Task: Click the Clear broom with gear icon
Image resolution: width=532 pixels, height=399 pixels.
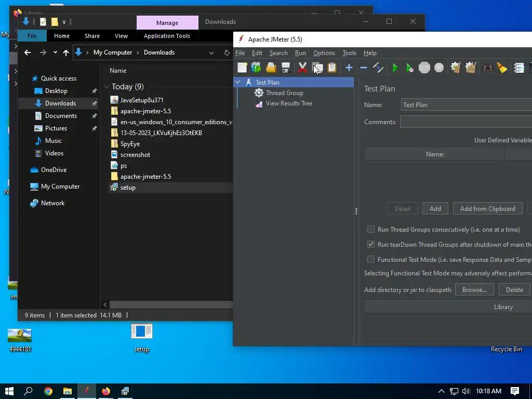Action: (x=455, y=68)
